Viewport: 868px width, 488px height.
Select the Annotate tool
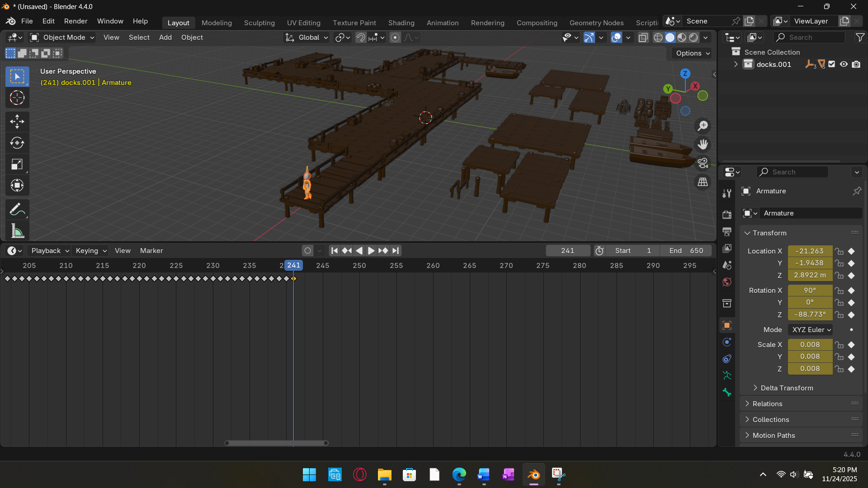(17, 210)
